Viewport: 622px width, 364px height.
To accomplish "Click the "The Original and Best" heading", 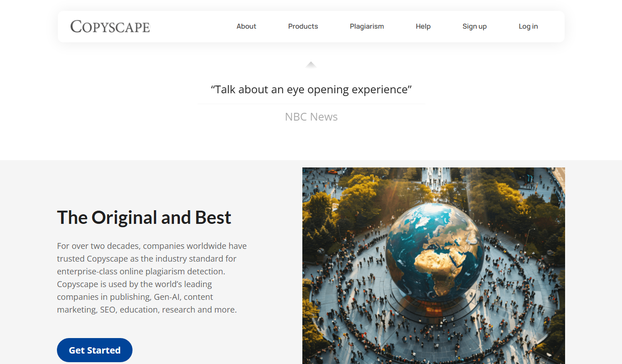I will [144, 217].
